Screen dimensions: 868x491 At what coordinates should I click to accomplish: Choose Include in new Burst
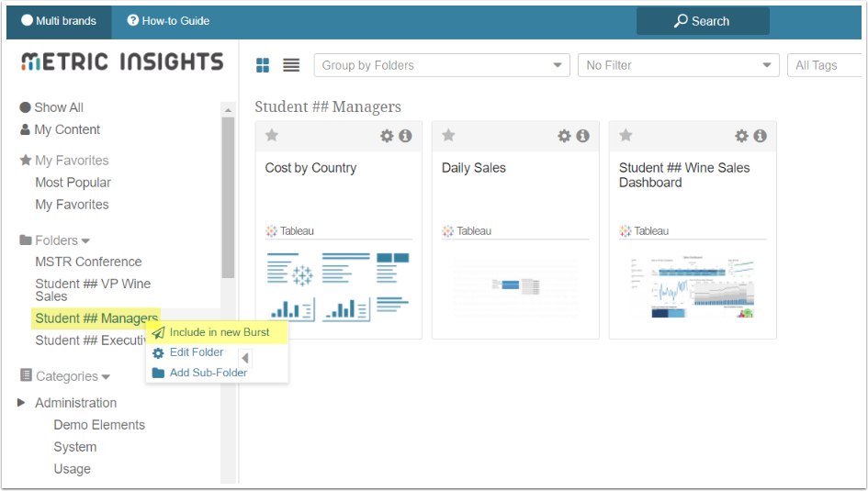point(219,332)
